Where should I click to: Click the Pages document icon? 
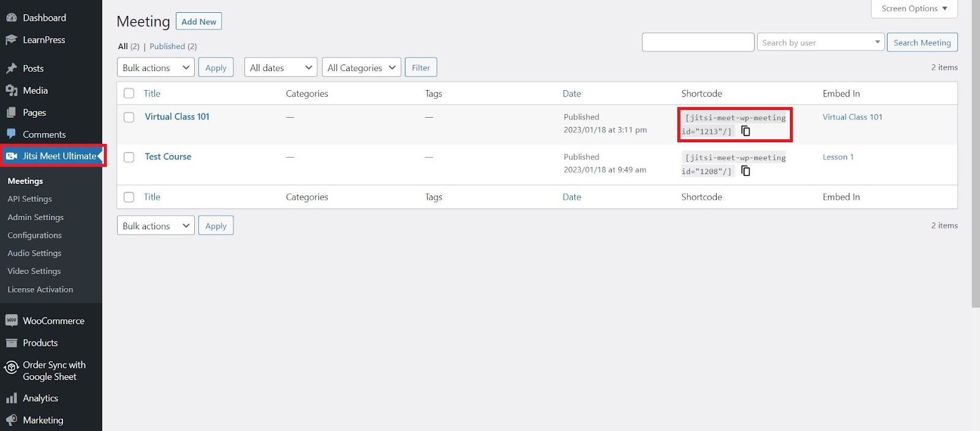click(11, 112)
